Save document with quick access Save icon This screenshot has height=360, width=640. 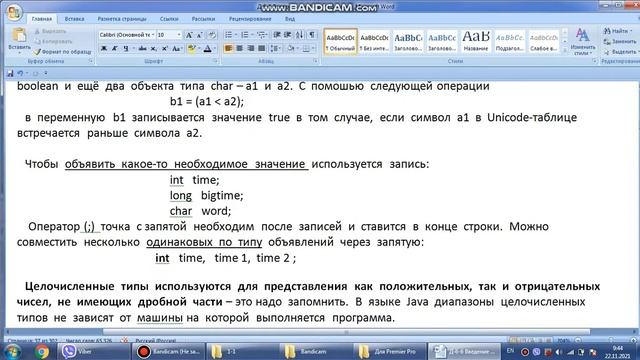point(10,73)
